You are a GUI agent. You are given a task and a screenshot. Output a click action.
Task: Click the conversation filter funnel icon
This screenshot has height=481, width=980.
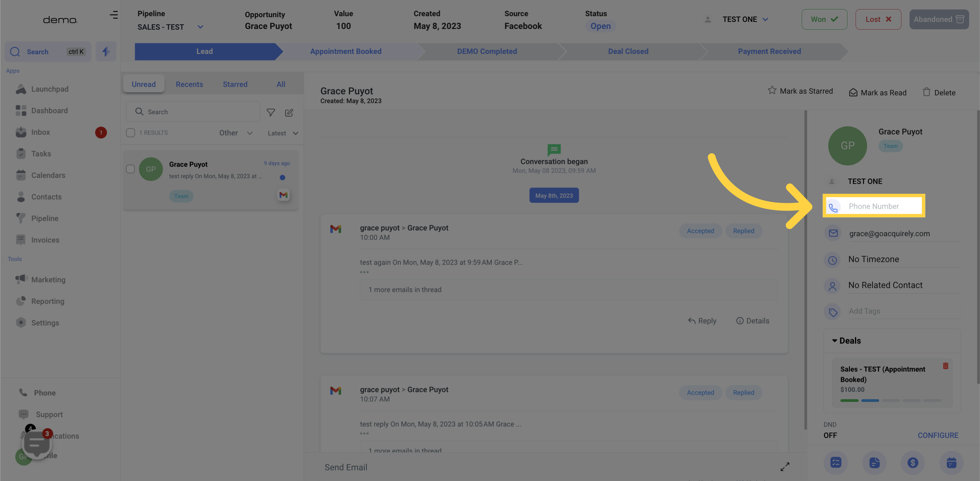270,112
